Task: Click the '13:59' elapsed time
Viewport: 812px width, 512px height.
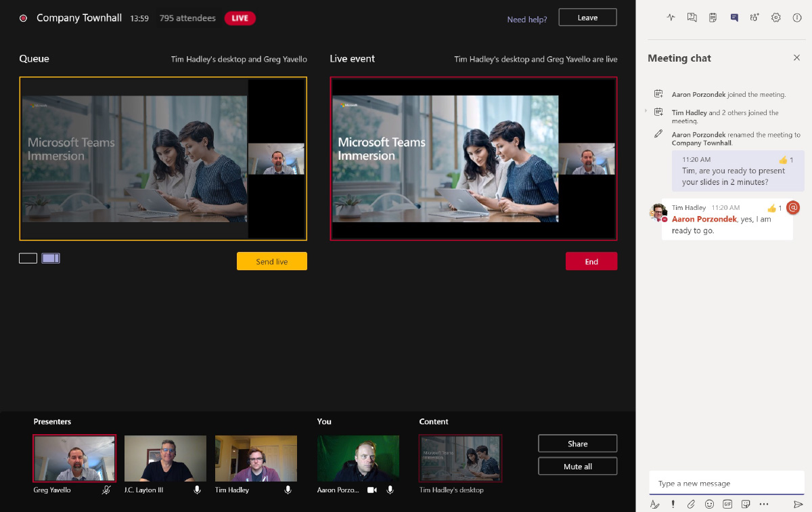Action: (x=140, y=18)
